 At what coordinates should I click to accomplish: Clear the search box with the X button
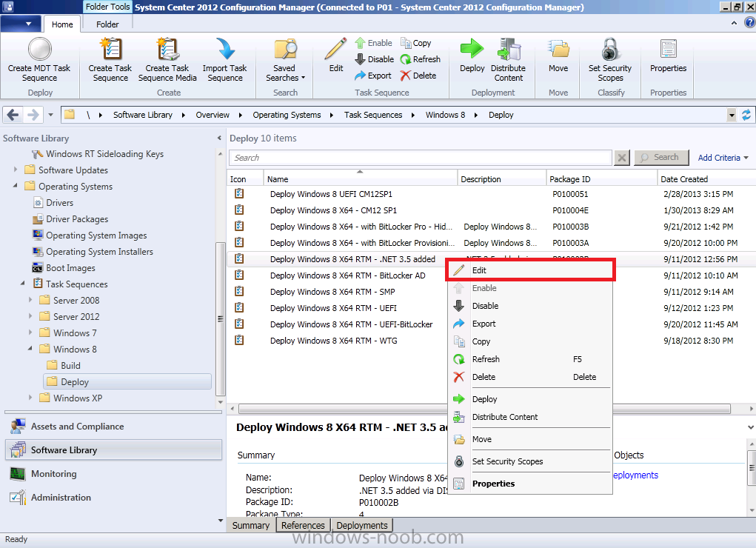tap(622, 158)
